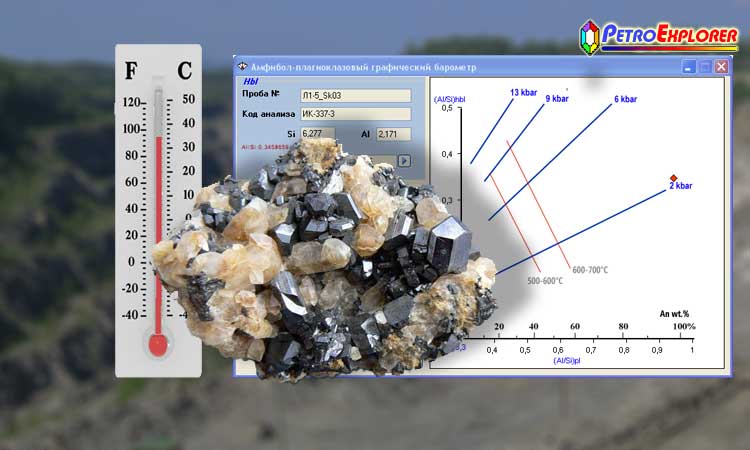
Task: Click the Проба № input field
Action: point(355,96)
